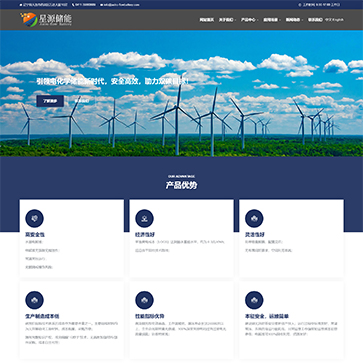
Task: Click the 灵活性好 card round icon
Action: [x=254, y=218]
